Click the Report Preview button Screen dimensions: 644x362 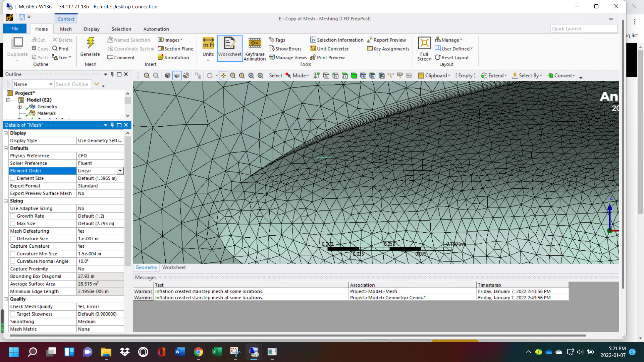click(386, 40)
